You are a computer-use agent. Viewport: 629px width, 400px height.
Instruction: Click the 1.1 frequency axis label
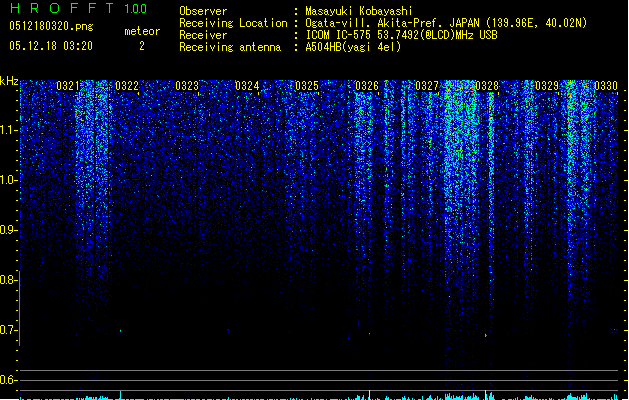(x=8, y=130)
